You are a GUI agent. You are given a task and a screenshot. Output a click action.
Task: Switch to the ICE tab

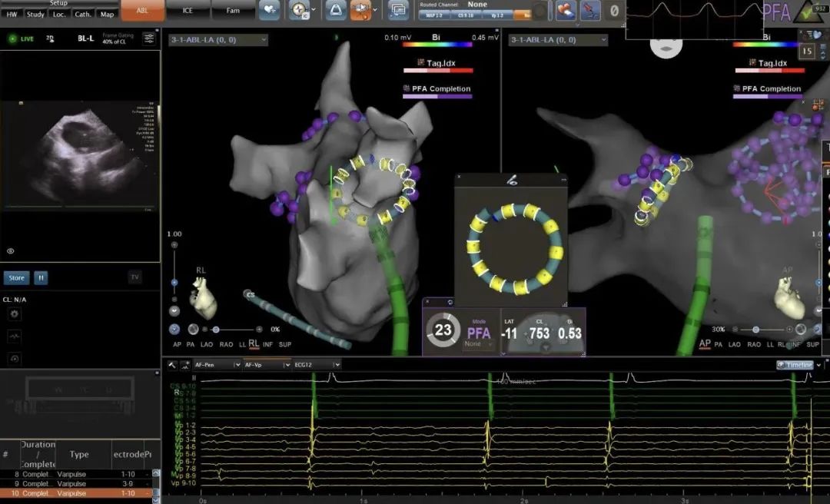[x=188, y=11]
